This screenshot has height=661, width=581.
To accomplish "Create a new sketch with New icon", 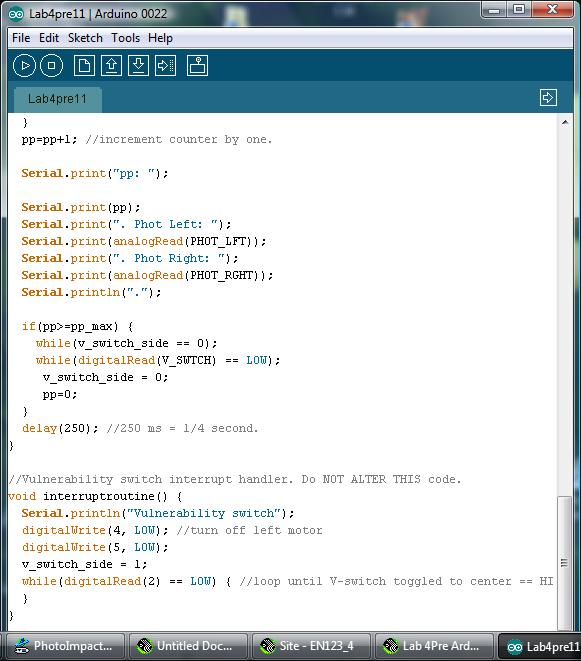I will coord(84,66).
